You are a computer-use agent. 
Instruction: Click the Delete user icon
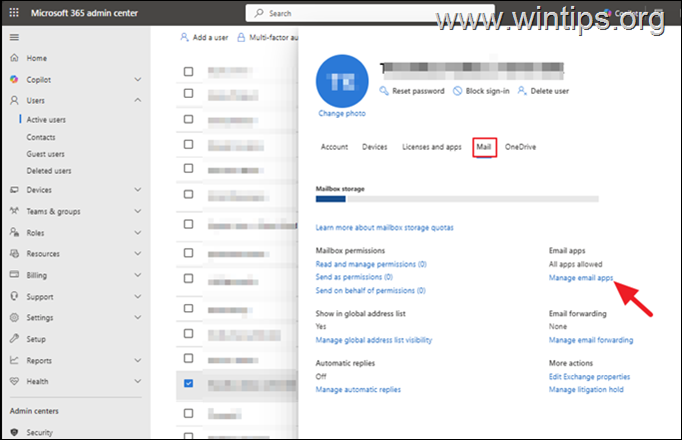522,90
